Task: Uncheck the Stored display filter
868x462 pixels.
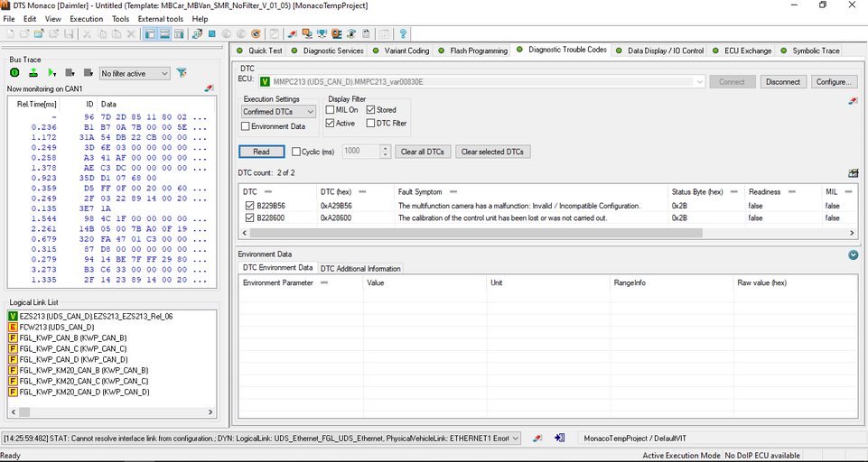Action: (371, 109)
